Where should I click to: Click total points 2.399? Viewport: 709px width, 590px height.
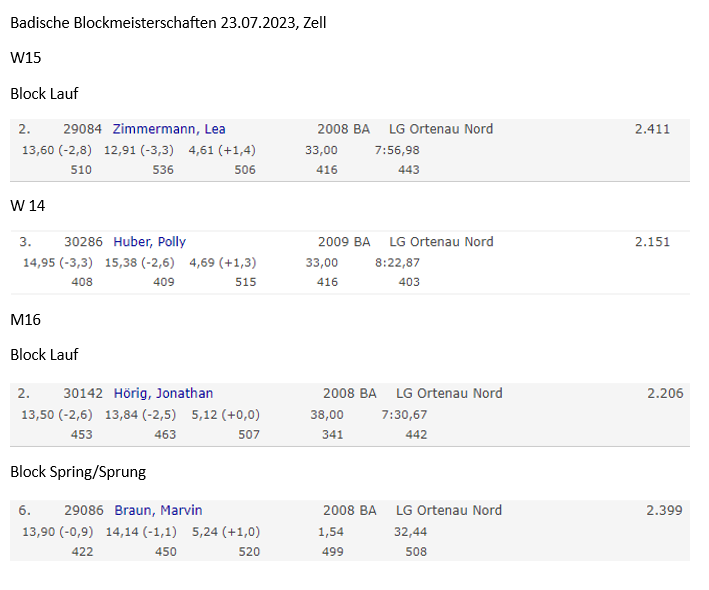click(665, 510)
